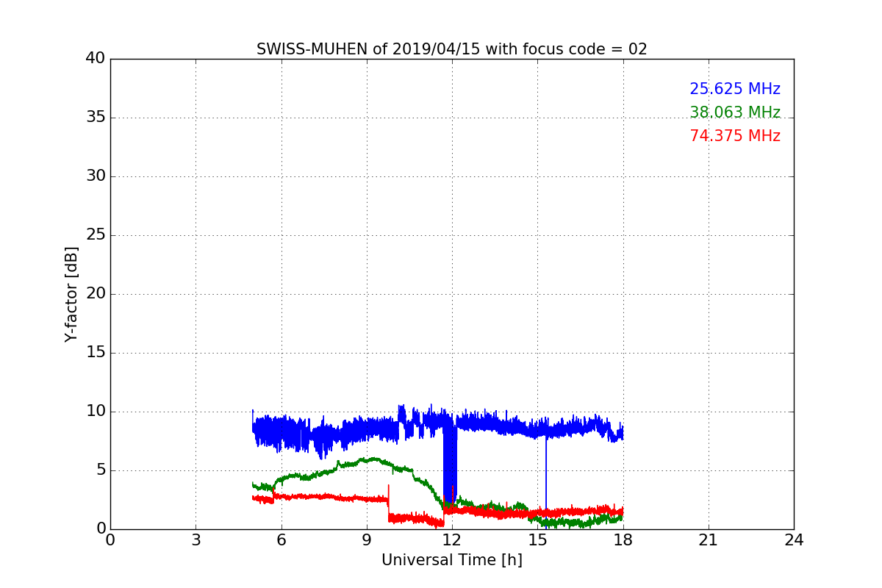Viewport: 882px width, 588px height.
Task: Click the x-axis tick label 21
Action: point(709,540)
